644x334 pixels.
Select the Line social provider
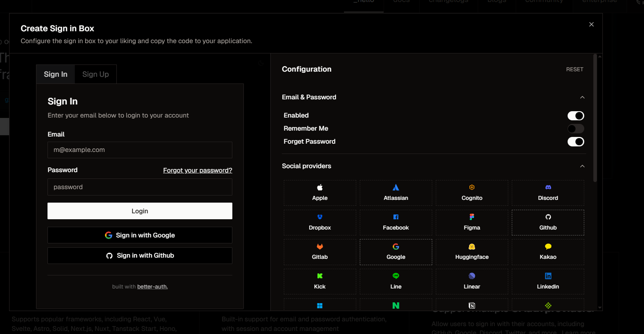click(x=396, y=281)
